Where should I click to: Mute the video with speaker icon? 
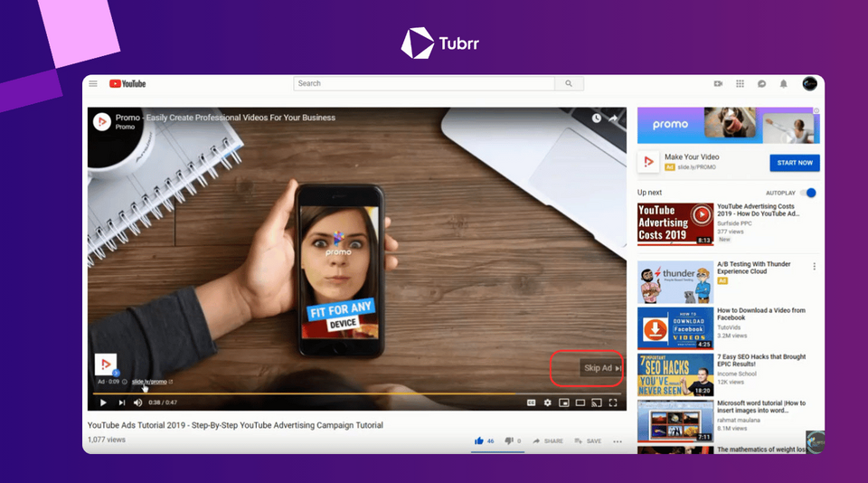137,402
